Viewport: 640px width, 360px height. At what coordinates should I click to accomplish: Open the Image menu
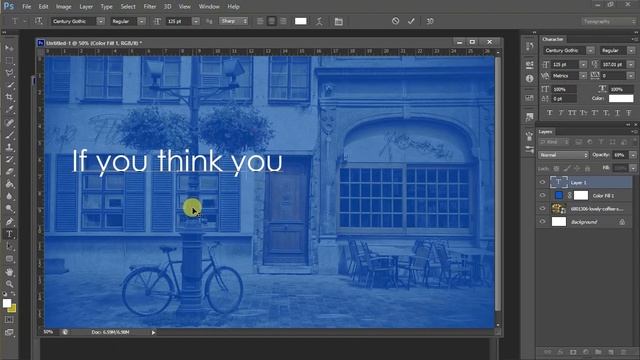(x=63, y=7)
